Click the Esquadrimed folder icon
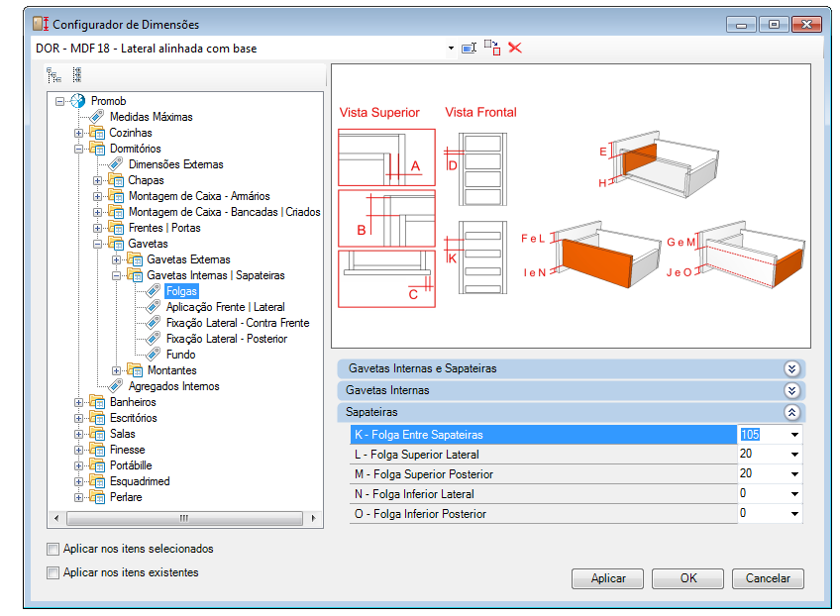Viewport: 840px width, 616px height. [97, 481]
